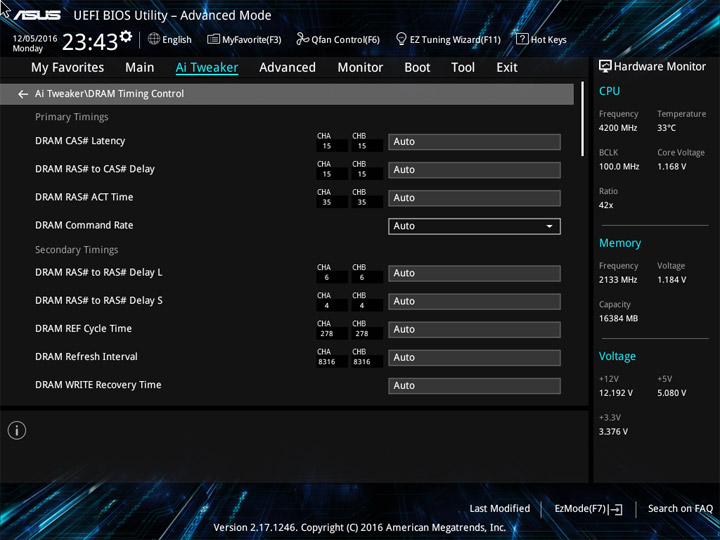Go to the Advanced tab

[287, 68]
